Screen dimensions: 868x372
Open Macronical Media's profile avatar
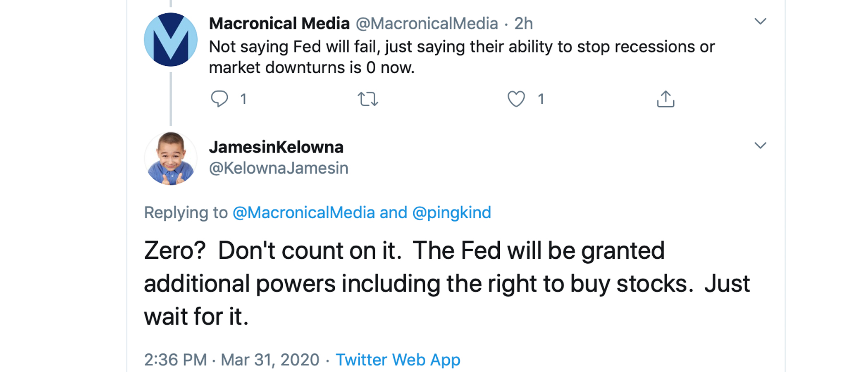[x=170, y=40]
